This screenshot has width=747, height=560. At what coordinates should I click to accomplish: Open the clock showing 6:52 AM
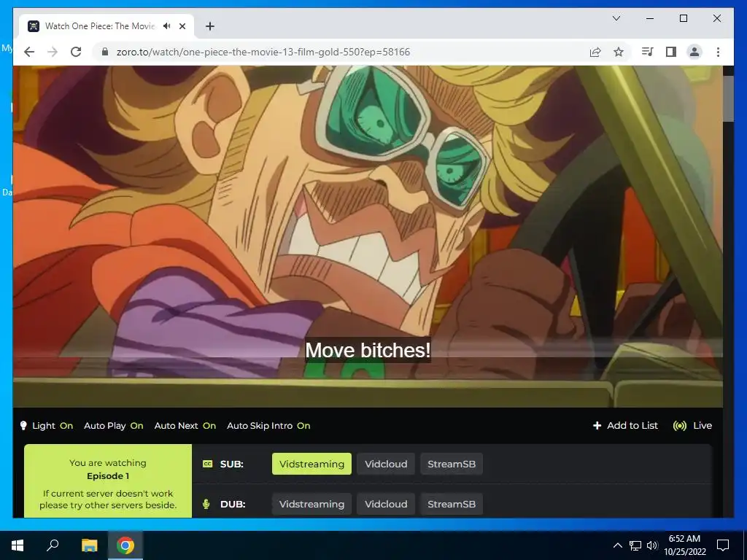(x=684, y=545)
